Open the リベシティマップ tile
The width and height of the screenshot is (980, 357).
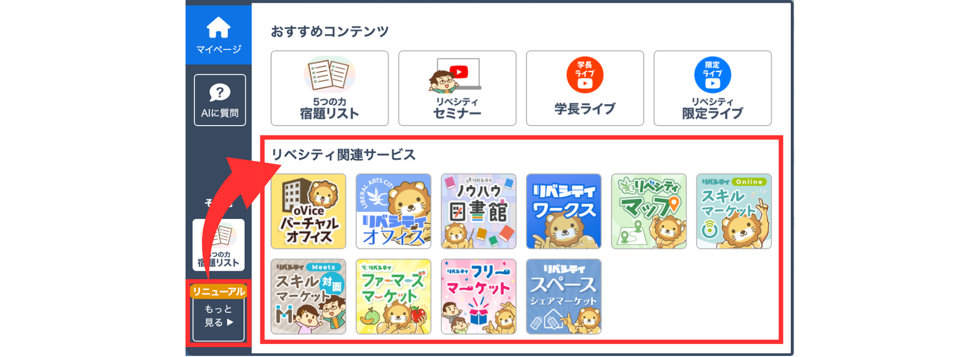coord(649,211)
